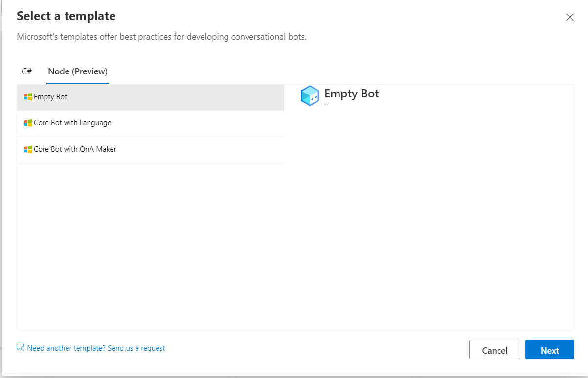
Task: Click the Microsoft icon next to Core Bot with Language
Action: (28, 123)
